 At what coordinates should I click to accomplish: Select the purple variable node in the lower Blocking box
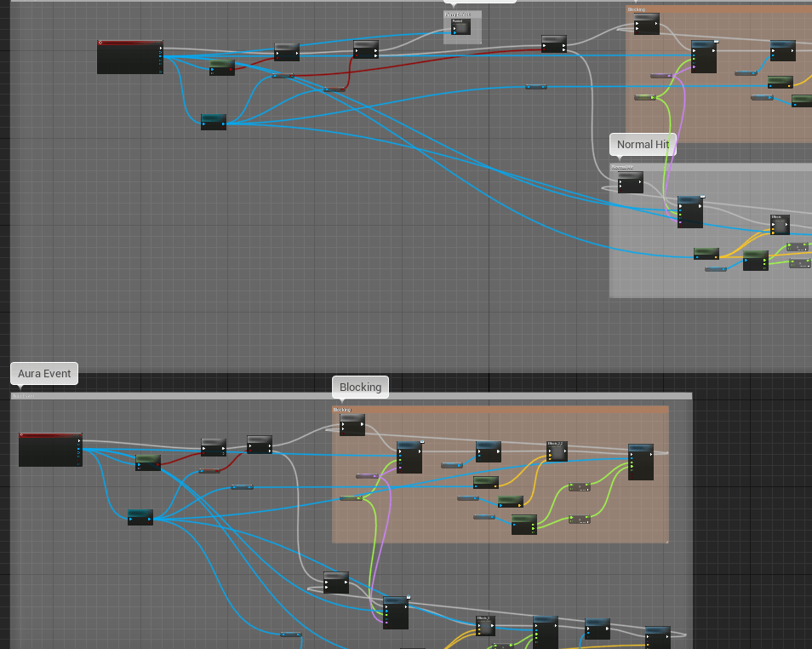[x=367, y=476]
